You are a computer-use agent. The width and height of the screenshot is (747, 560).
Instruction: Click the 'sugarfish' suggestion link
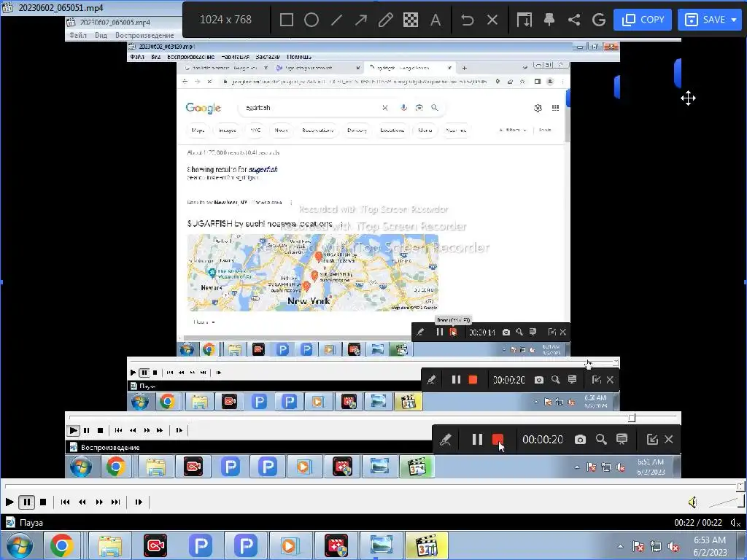(263, 169)
